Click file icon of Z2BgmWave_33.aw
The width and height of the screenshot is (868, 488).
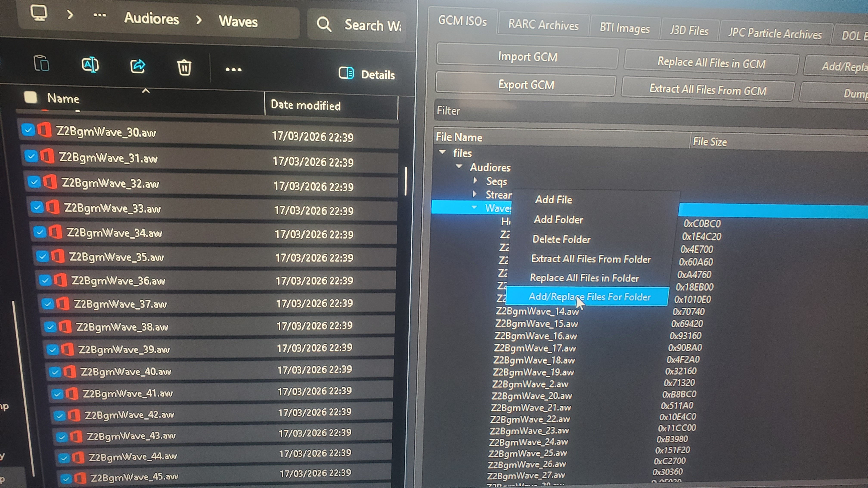53,207
